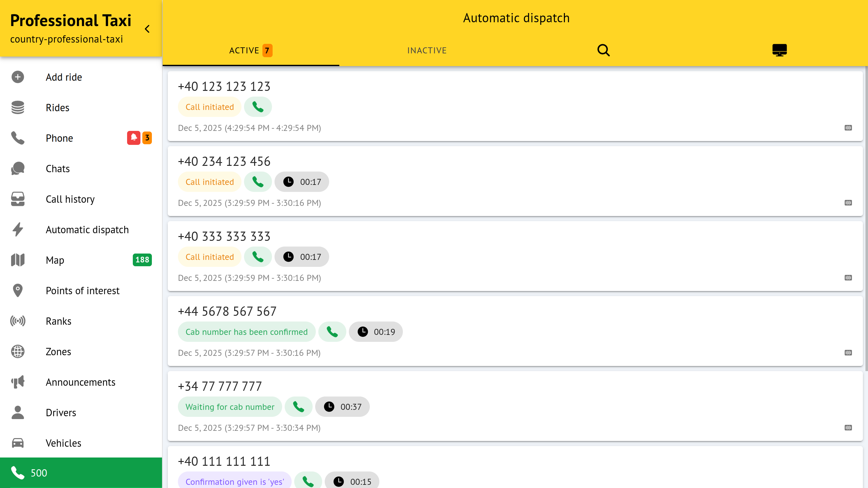Click call icon for +44 5678 567 567
The width and height of the screenshot is (868, 488).
click(x=332, y=332)
